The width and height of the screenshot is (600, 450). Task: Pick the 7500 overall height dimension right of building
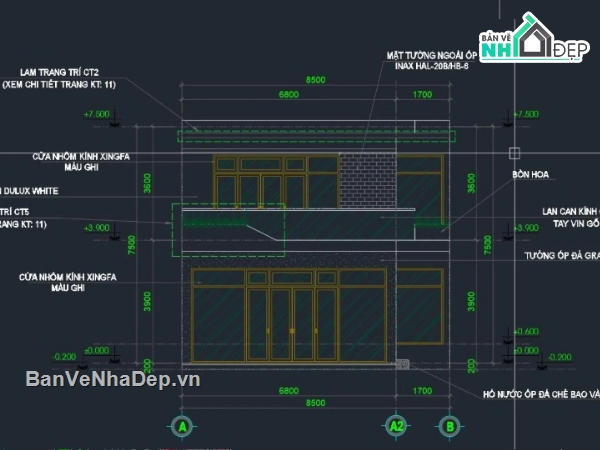(488, 245)
